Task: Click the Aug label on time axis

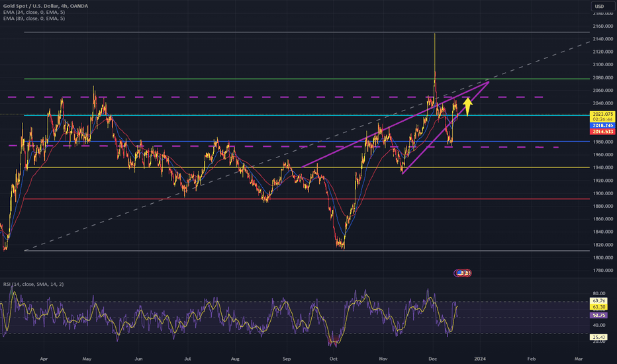Action: tap(235, 359)
